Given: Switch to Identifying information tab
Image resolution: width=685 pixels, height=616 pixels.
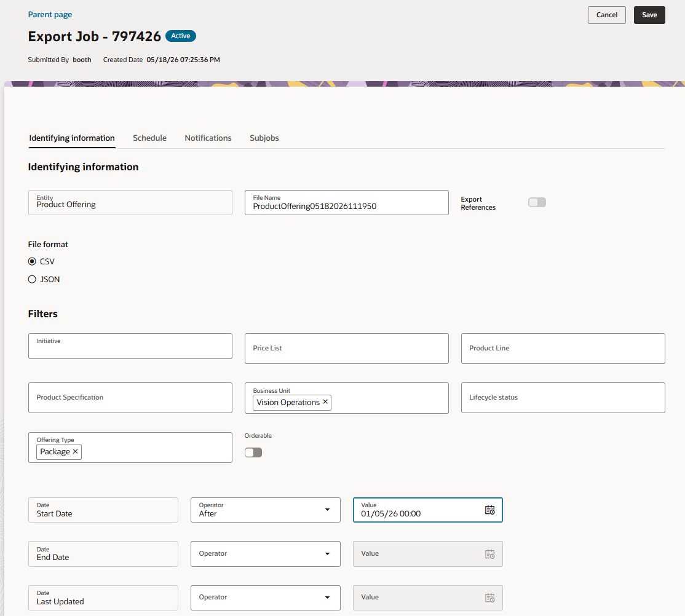Looking at the screenshot, I should pyautogui.click(x=72, y=138).
